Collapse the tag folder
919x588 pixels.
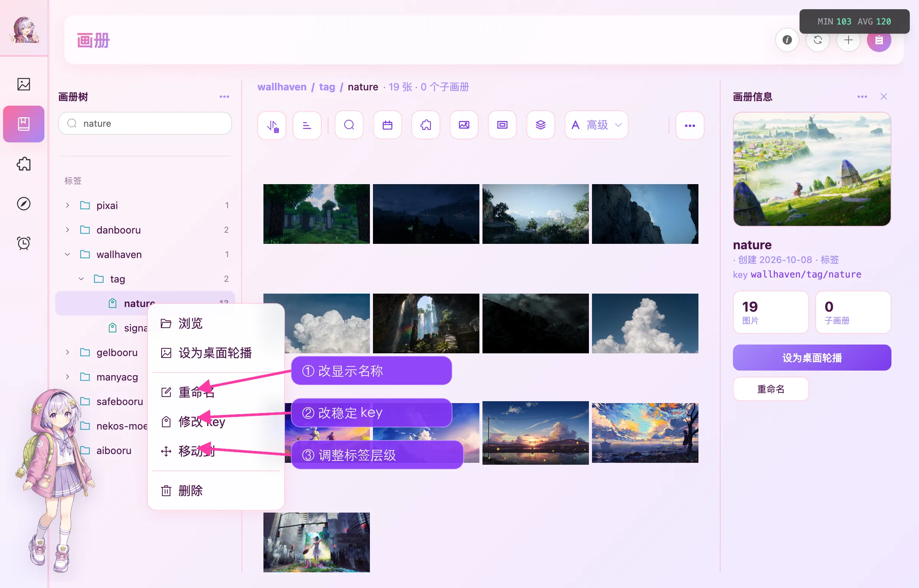81,279
